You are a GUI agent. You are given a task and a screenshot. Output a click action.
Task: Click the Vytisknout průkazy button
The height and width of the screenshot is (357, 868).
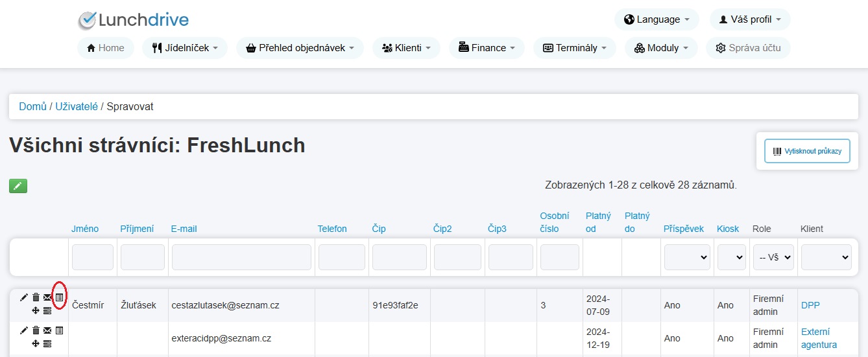point(807,151)
